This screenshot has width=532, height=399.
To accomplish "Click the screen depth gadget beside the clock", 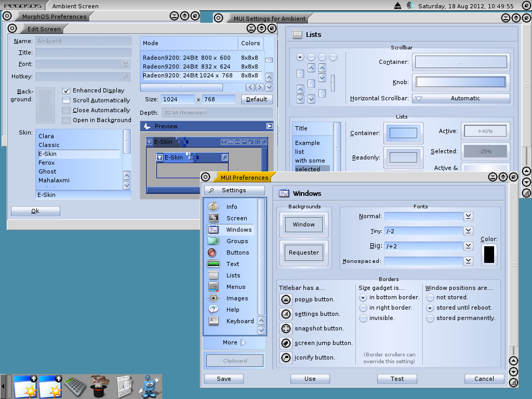I will [526, 6].
